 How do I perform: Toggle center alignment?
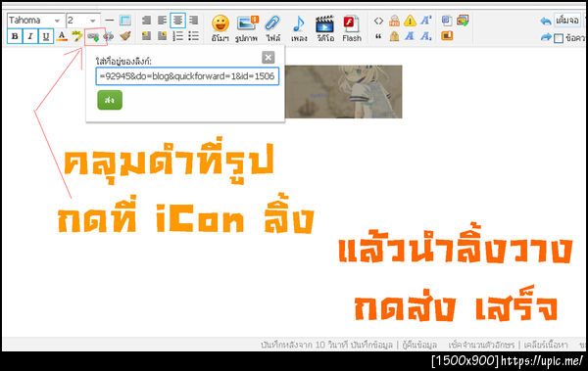coord(177,21)
